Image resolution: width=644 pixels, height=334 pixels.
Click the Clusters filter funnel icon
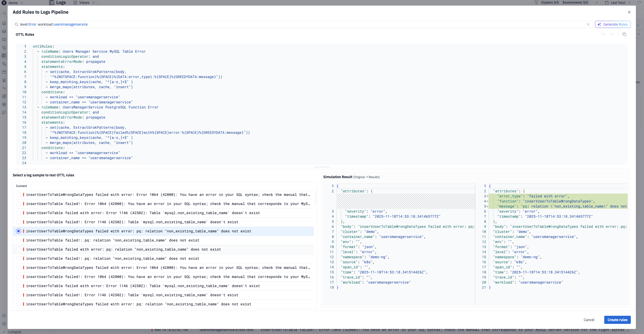click(x=536, y=3)
